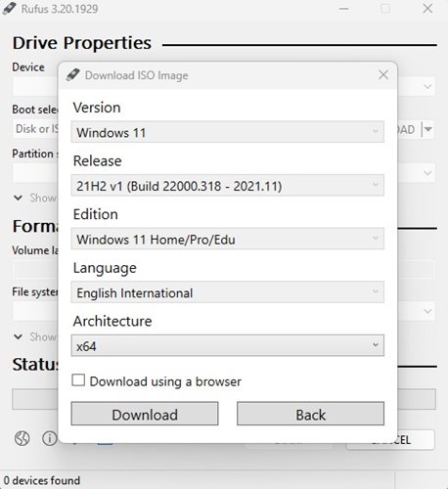Open the Edition dropdown showing Home/Pro/Edu
This screenshot has height=489, width=448.
(227, 239)
